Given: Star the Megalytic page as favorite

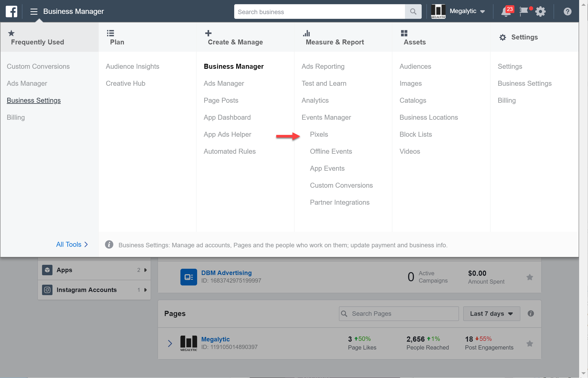Looking at the screenshot, I should tap(530, 343).
